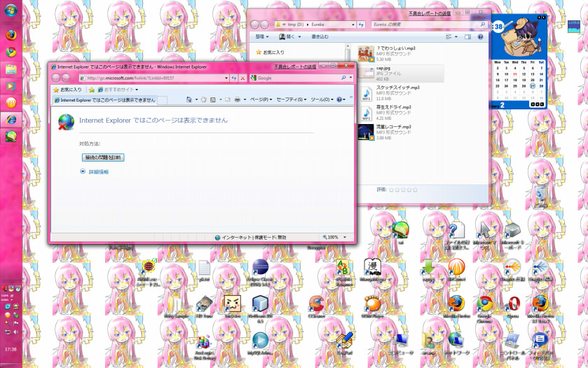This screenshot has width=588, height=368.
Task: Open the Explorer 整理 dropdown menu
Action: click(x=261, y=36)
